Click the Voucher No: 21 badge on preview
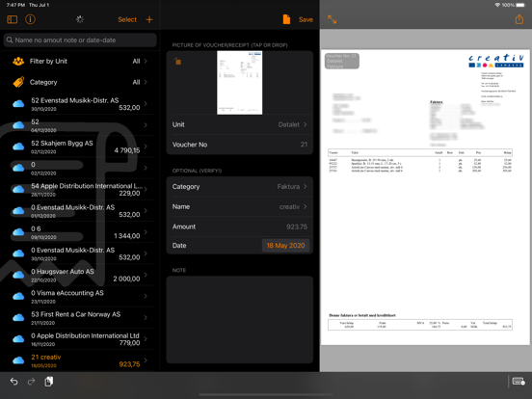The width and height of the screenshot is (532, 399). pos(342,61)
